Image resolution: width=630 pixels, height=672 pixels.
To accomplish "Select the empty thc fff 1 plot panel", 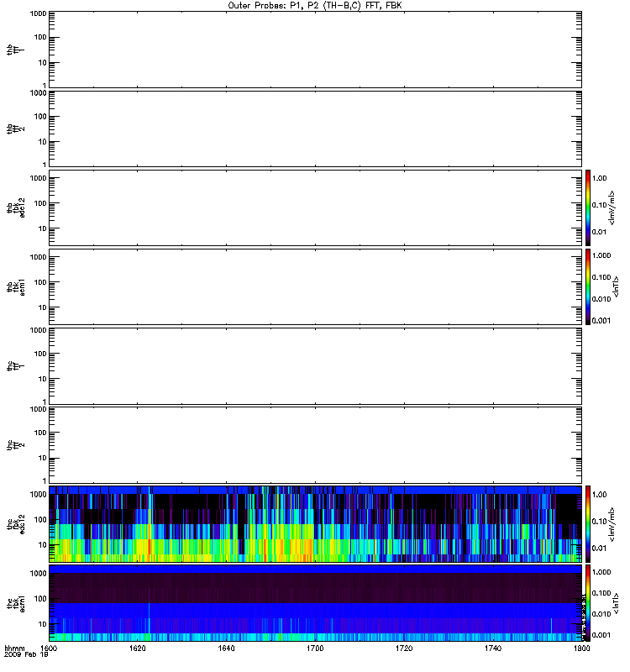I will point(315,366).
